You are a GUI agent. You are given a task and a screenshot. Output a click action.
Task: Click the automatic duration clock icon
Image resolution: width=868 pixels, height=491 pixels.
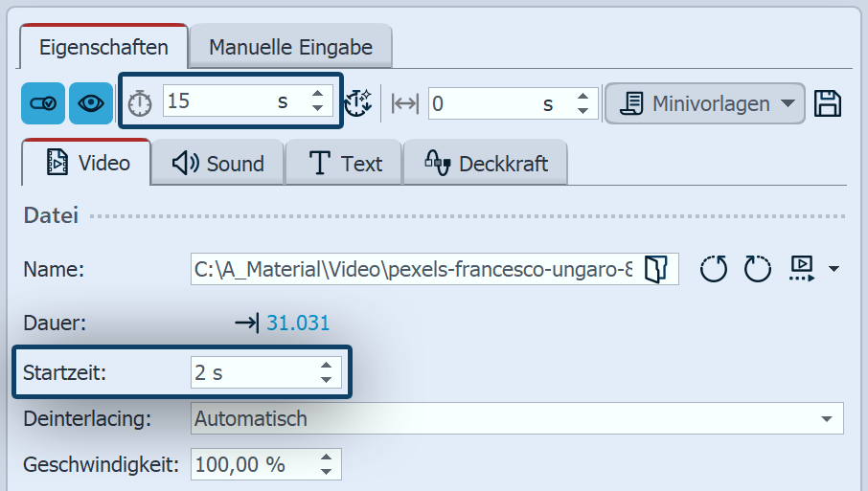(x=357, y=103)
